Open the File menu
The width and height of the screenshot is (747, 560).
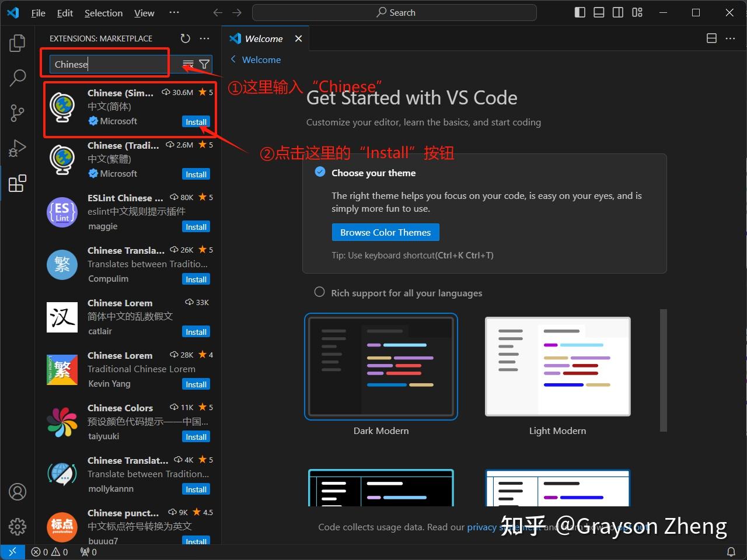pyautogui.click(x=37, y=12)
